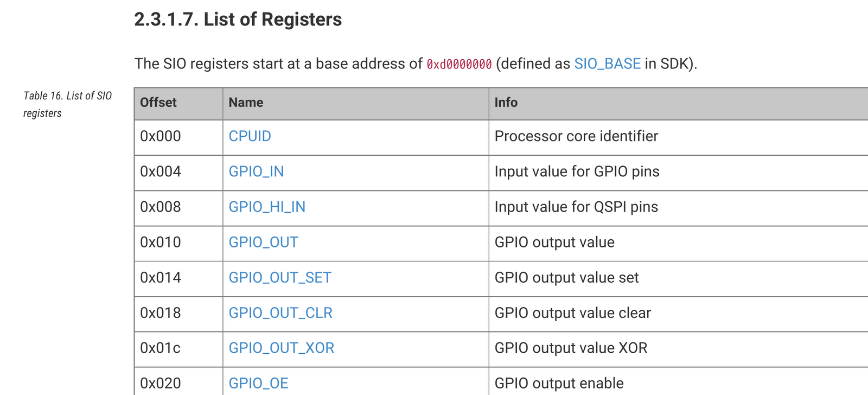Screen dimensions: 868x395
Task: Open the GPIO_OUT register link
Action: 263,242
